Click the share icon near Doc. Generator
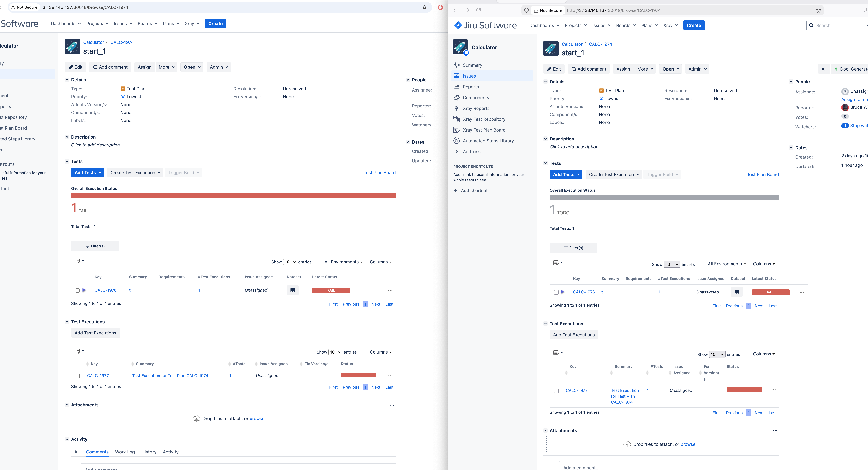Image resolution: width=868 pixels, height=470 pixels. pyautogui.click(x=824, y=69)
